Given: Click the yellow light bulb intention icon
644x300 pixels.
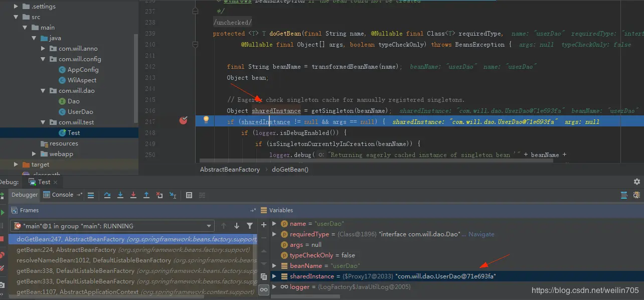Looking at the screenshot, I should [206, 119].
